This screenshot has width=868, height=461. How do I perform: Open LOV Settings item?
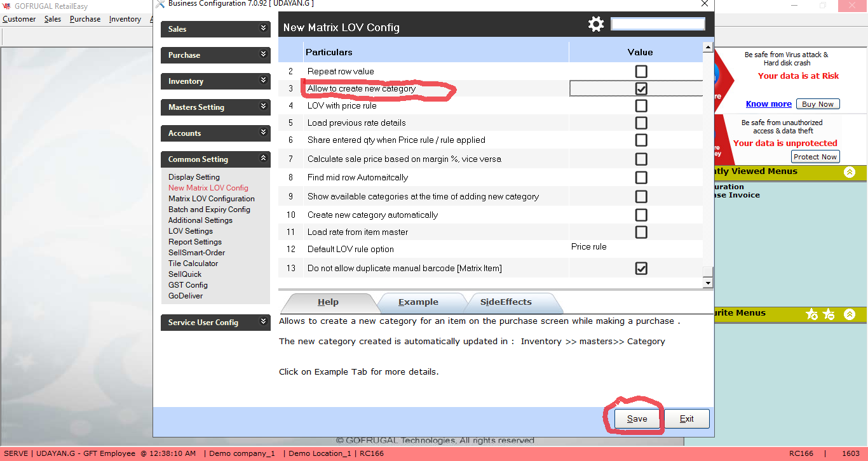(x=191, y=231)
